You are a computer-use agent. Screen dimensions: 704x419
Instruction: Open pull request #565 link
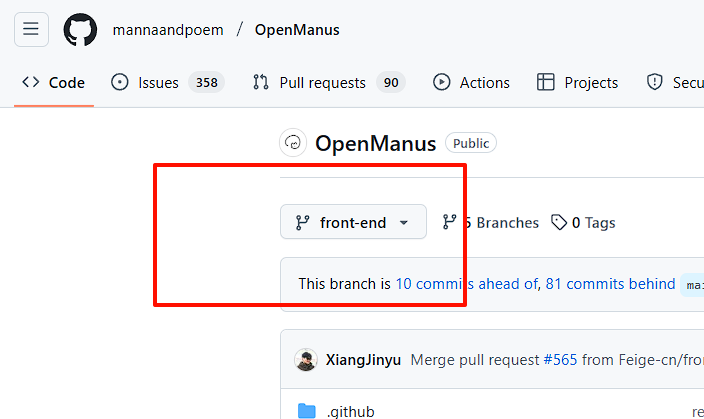560,360
